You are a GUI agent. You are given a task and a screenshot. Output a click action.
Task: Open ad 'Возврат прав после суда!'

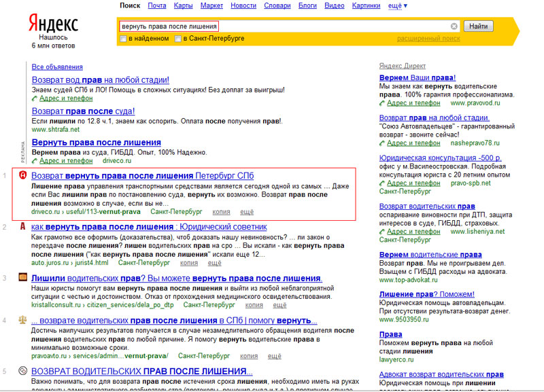pos(83,111)
